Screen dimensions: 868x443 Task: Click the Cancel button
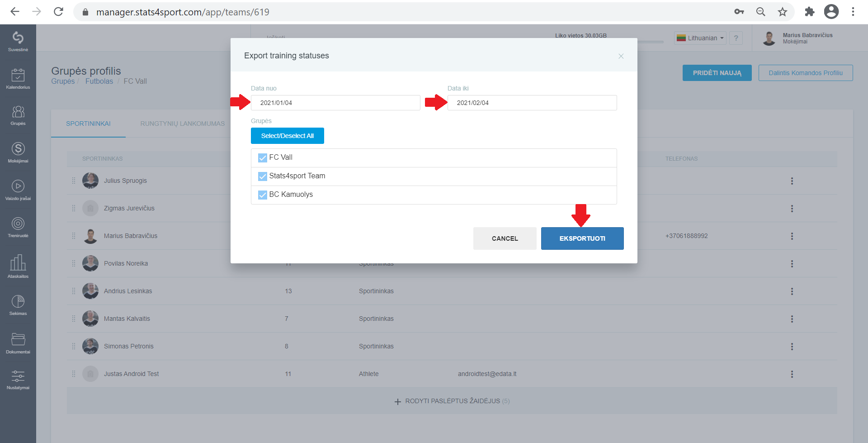pyautogui.click(x=505, y=238)
